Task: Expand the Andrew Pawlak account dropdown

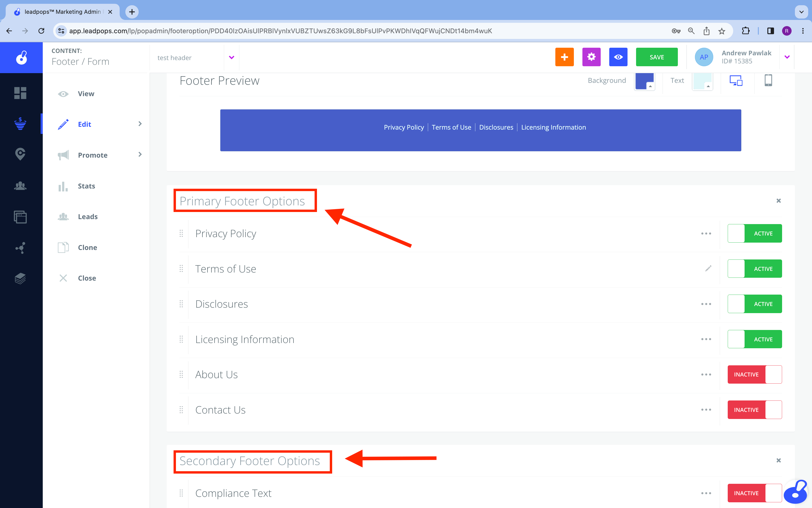Action: tap(787, 57)
